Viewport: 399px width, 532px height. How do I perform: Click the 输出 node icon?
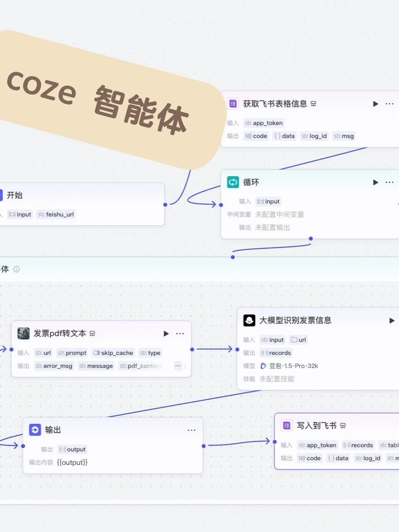coord(35,430)
